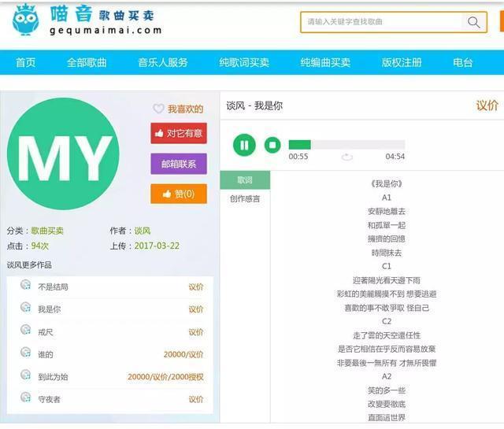
Task: Open the 版权注册 navigation item
Action: pyautogui.click(x=402, y=62)
